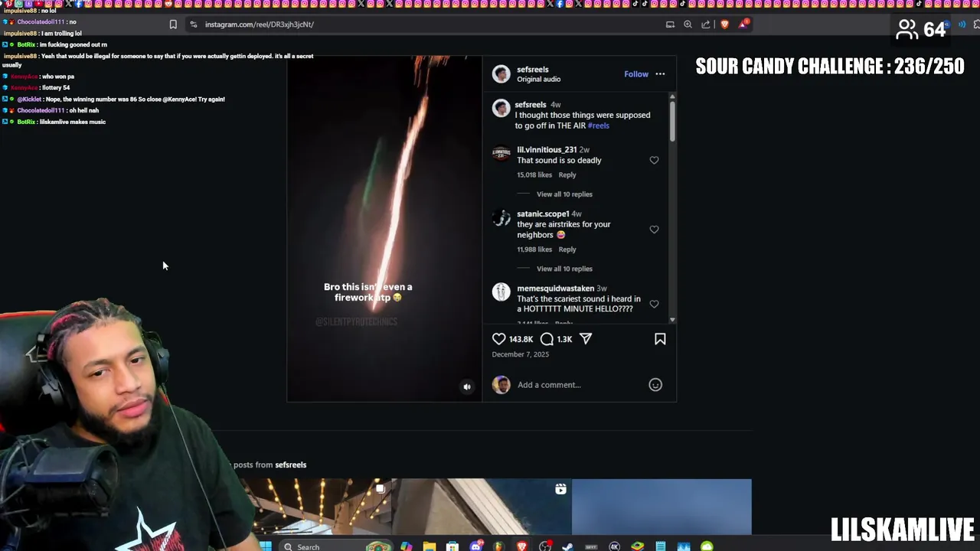The width and height of the screenshot is (980, 551).
Task: Click the zoom magnifier icon in address bar
Action: click(x=688, y=24)
